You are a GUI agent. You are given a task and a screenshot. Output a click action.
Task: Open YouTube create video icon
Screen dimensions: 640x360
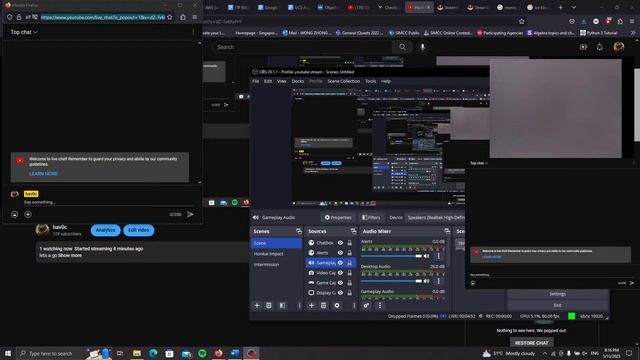point(583,47)
